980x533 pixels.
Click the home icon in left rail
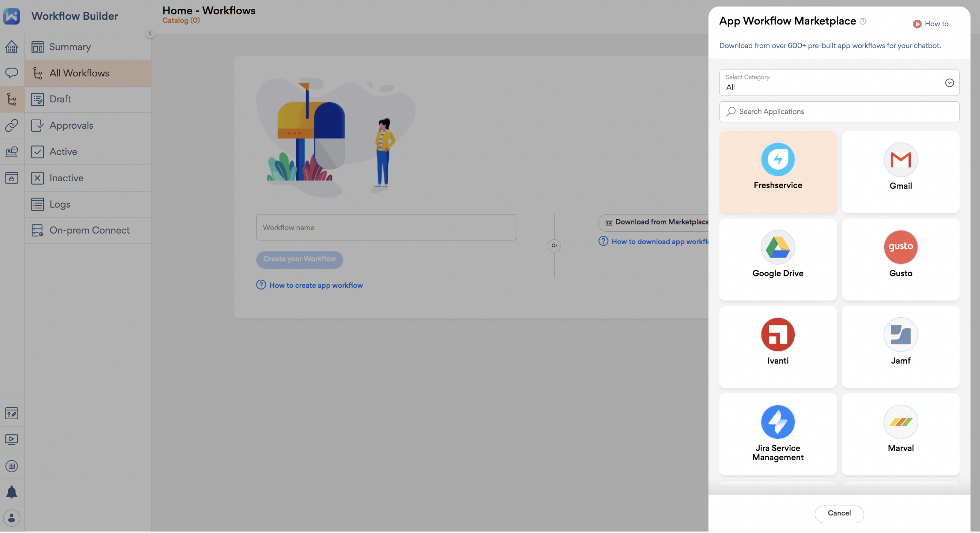(x=11, y=47)
